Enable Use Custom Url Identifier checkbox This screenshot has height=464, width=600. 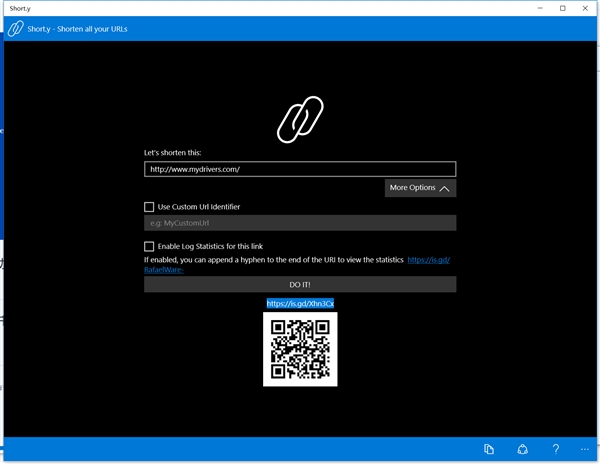pyautogui.click(x=149, y=207)
